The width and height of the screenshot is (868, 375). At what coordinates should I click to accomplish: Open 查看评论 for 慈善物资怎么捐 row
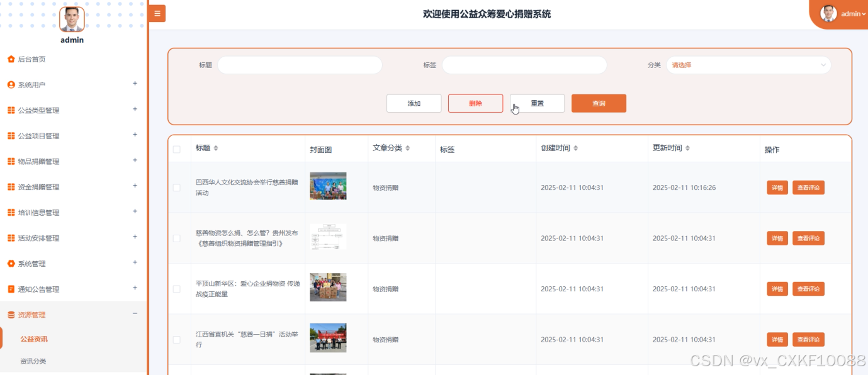(808, 238)
